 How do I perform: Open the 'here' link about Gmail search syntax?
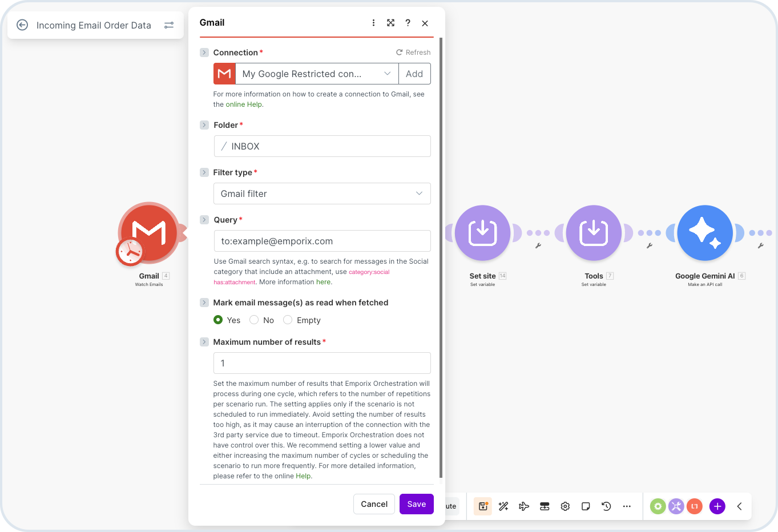(323, 282)
